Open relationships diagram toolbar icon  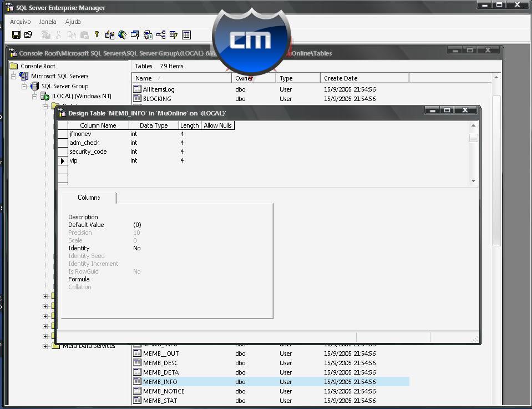pos(161,34)
